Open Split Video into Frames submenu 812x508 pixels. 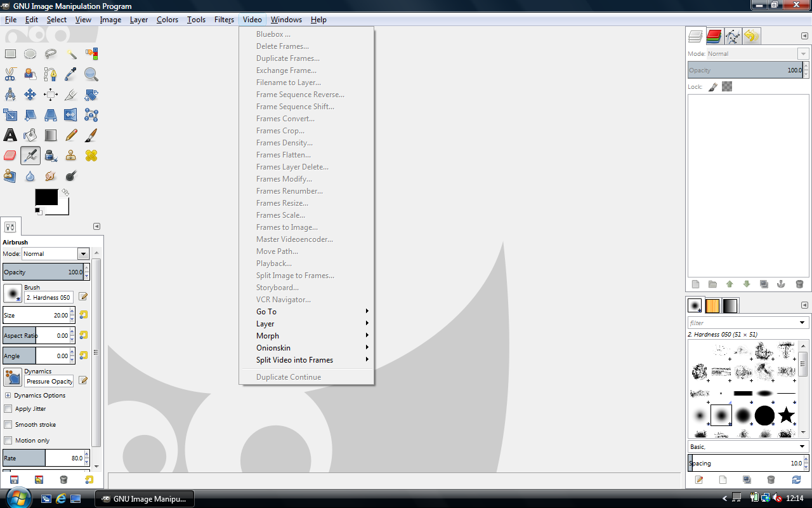(x=306, y=360)
